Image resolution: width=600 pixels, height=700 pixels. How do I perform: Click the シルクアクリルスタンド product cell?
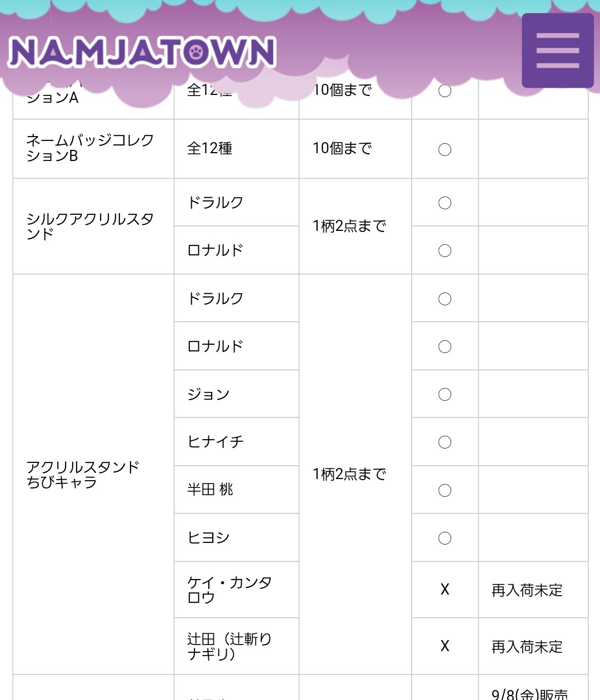tap(90, 226)
